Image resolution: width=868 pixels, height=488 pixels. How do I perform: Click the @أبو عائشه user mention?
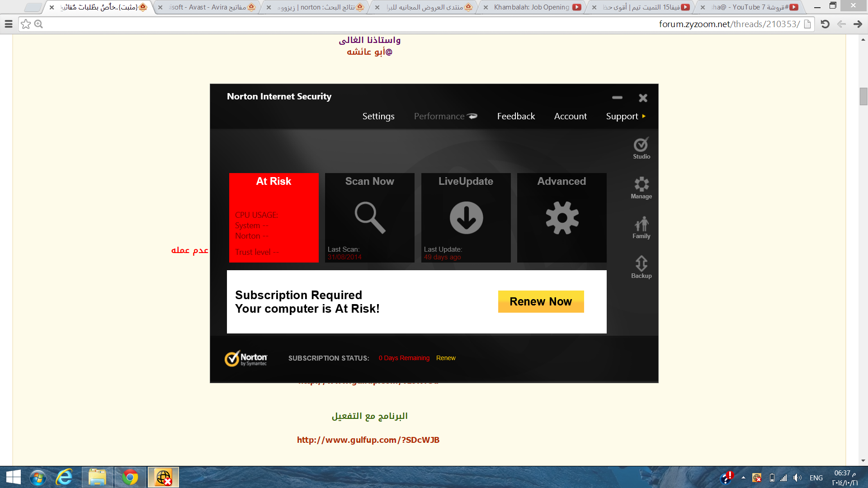click(369, 52)
